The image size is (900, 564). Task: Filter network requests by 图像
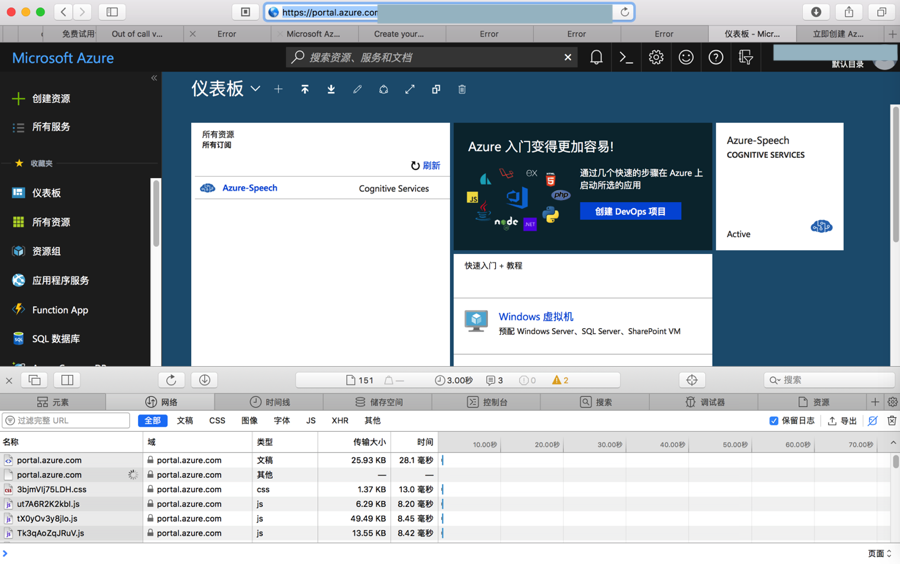pos(250,421)
